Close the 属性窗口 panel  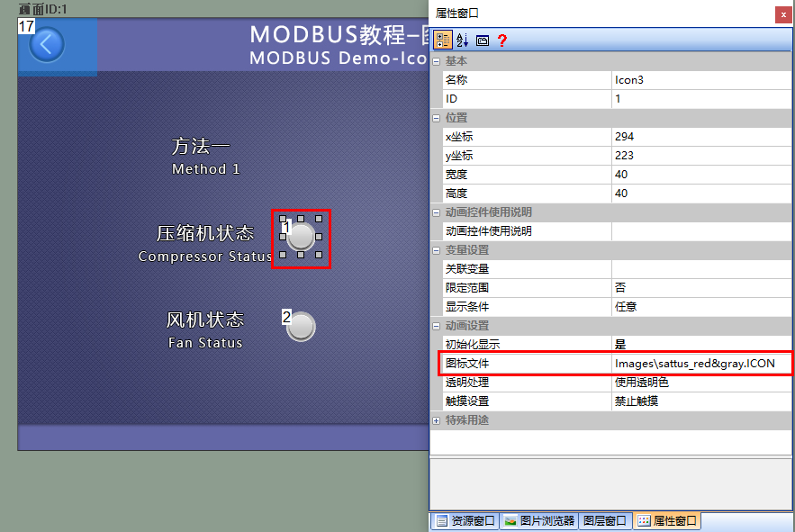[782, 14]
